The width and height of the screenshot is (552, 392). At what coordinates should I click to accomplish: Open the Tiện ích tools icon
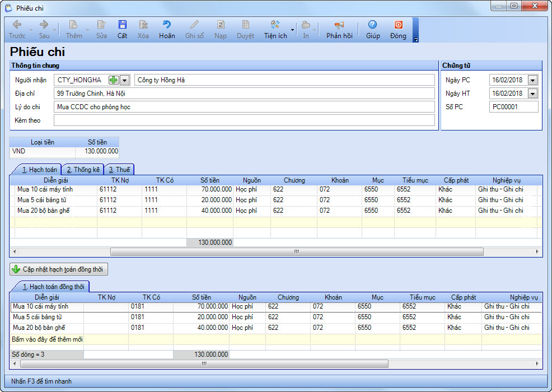click(x=275, y=25)
